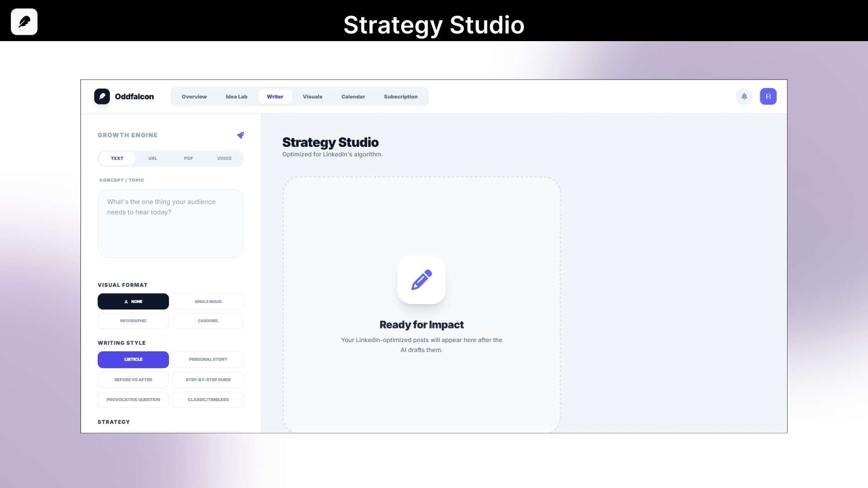This screenshot has height=488, width=868.
Task: Click the pencil icon in Ready for Impact
Action: pos(421,280)
